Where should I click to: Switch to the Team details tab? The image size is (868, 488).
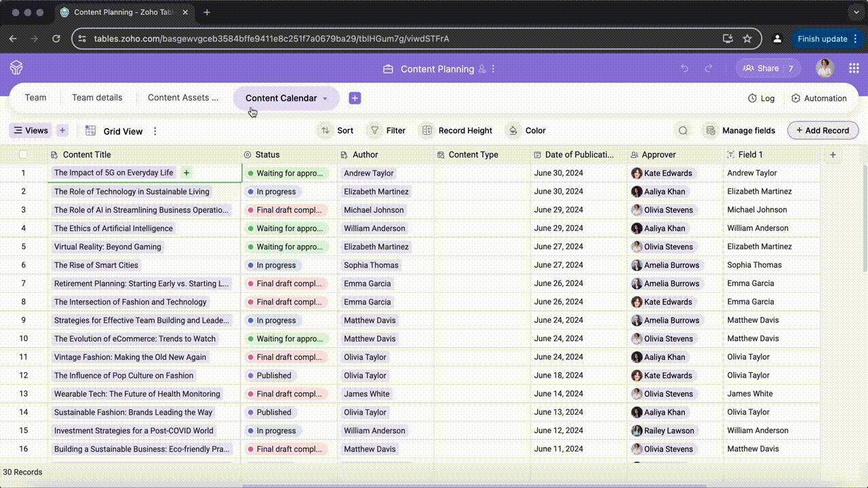(x=97, y=98)
